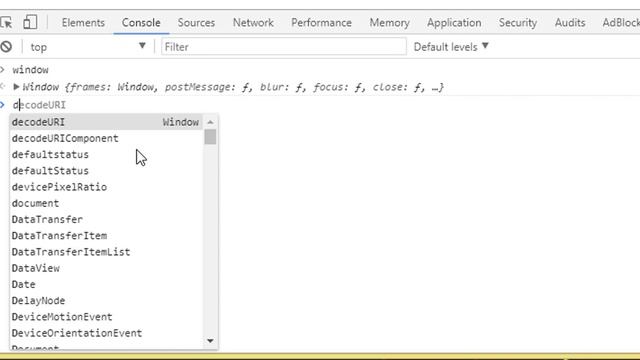The height and width of the screenshot is (360, 640).
Task: Open the Network tab
Action: pos(253,22)
